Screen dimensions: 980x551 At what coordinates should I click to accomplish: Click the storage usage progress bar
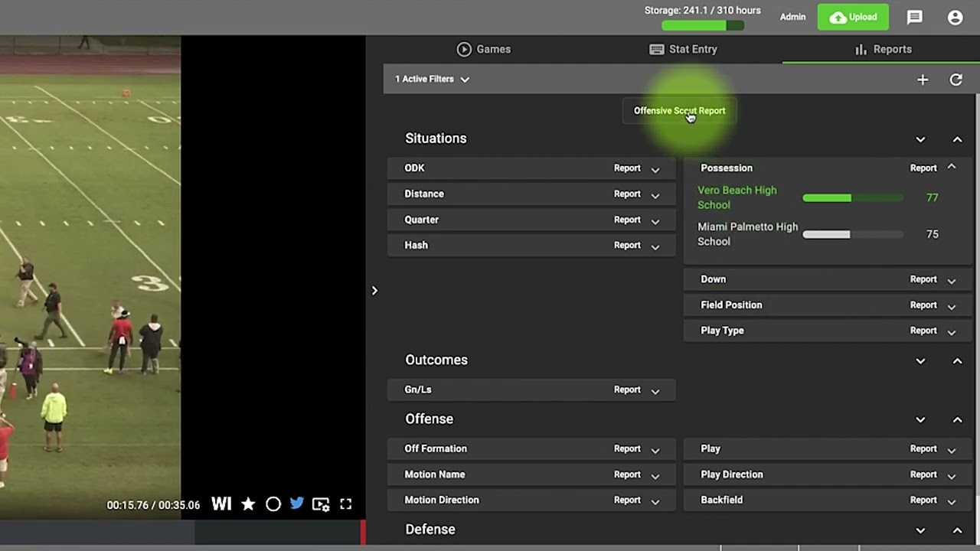click(703, 25)
